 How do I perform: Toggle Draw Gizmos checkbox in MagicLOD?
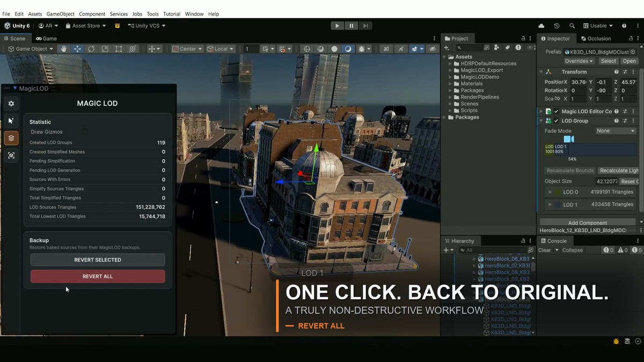tap(85, 131)
